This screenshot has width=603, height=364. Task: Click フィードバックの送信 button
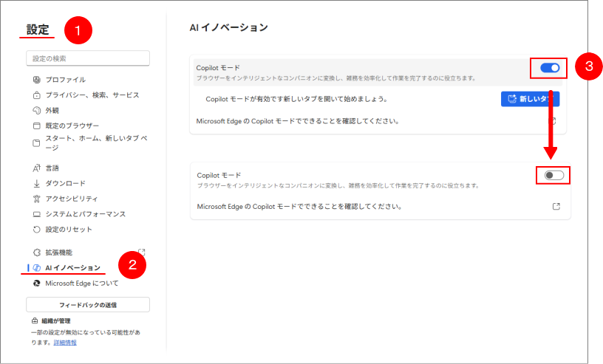pos(88,305)
